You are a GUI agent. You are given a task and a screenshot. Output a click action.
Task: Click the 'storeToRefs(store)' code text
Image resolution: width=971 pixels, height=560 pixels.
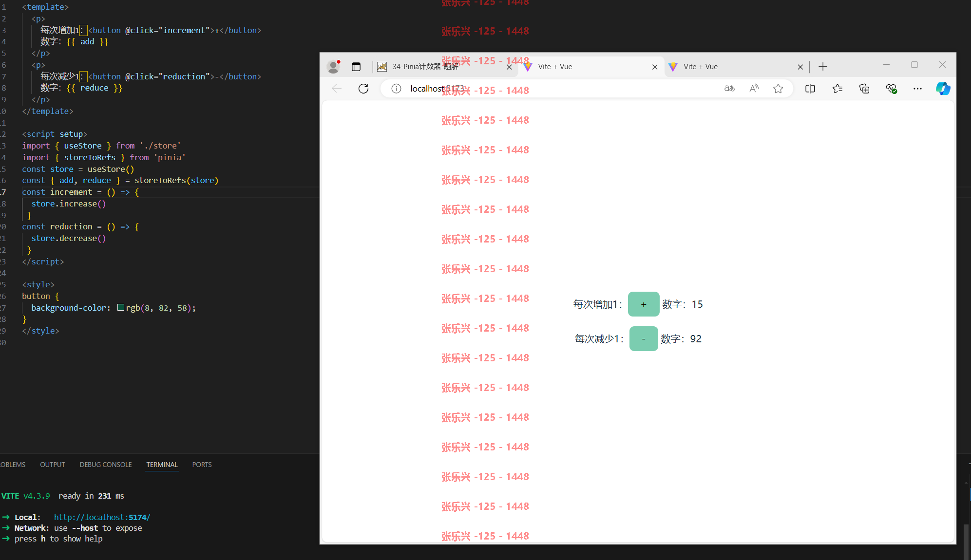[176, 180]
